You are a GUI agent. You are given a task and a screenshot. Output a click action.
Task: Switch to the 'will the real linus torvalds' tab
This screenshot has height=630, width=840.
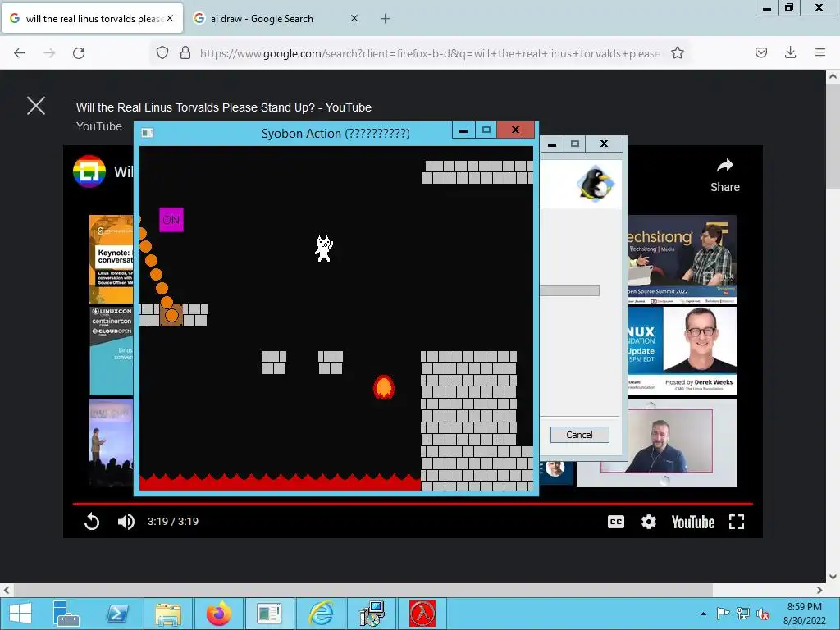[x=92, y=19]
